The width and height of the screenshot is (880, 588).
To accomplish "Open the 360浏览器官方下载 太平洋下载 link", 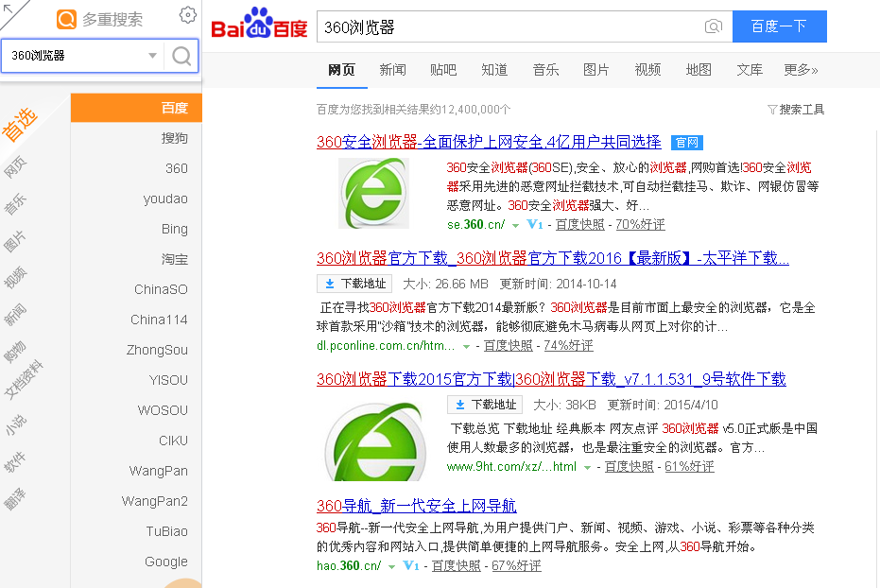I will (x=553, y=258).
